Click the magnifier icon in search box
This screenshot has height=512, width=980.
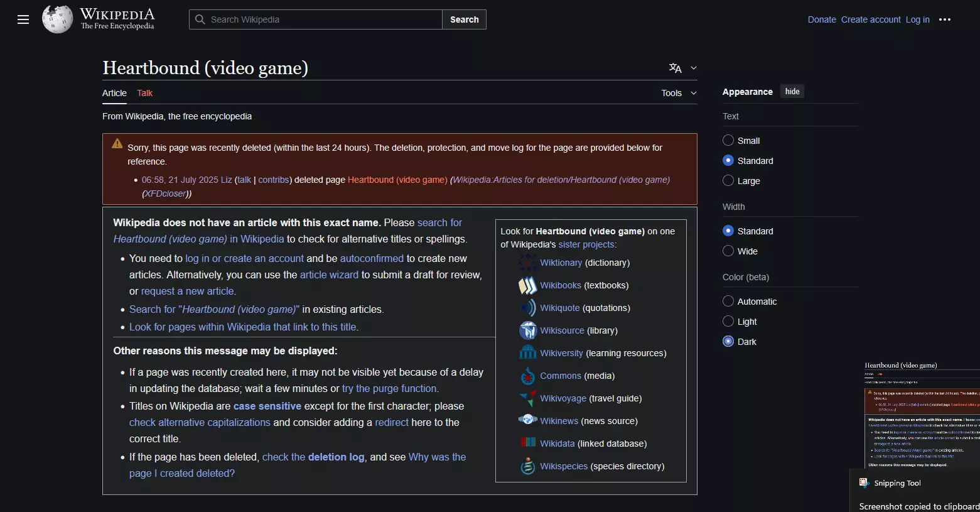200,19
